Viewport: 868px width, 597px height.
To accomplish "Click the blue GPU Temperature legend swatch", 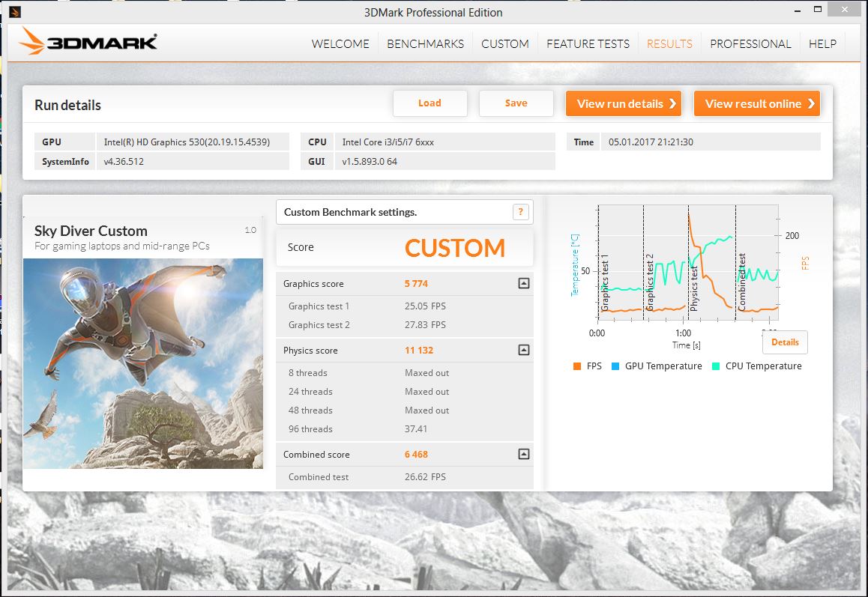I will point(615,366).
